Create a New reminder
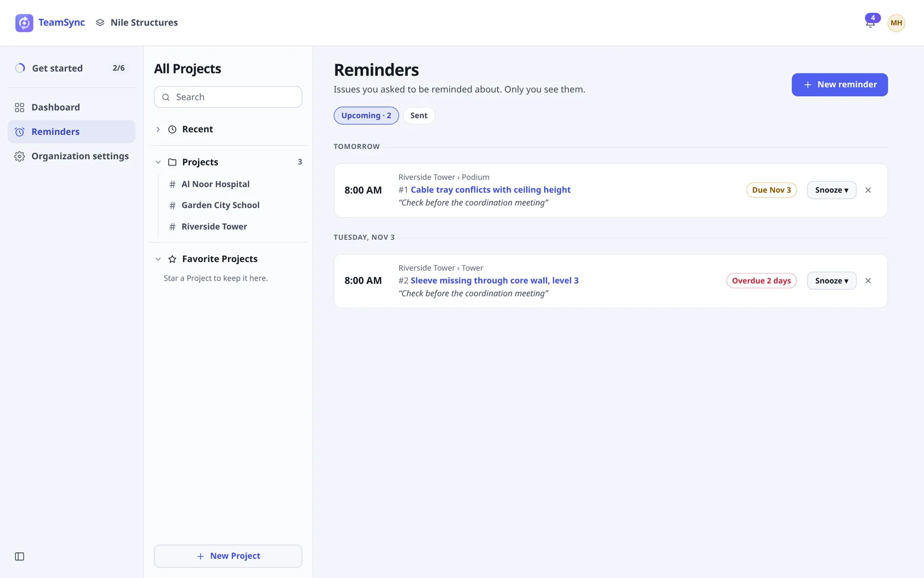The width and height of the screenshot is (924, 578). pos(839,85)
